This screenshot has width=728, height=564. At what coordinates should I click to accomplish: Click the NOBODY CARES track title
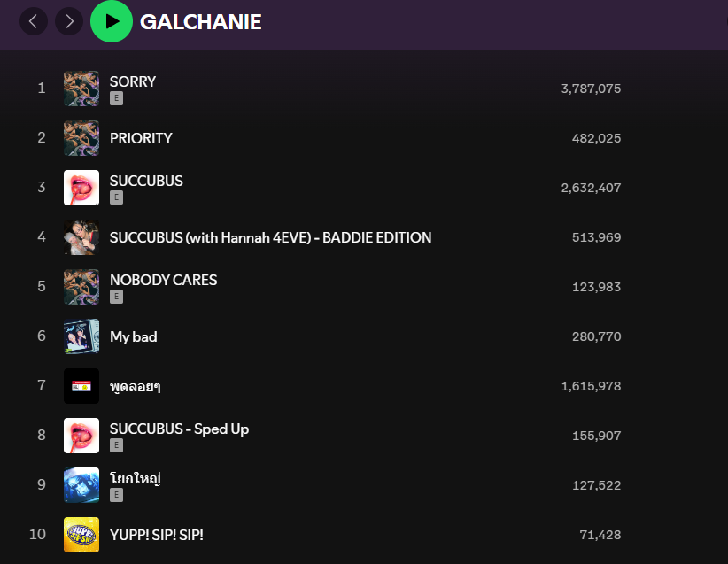pos(163,280)
